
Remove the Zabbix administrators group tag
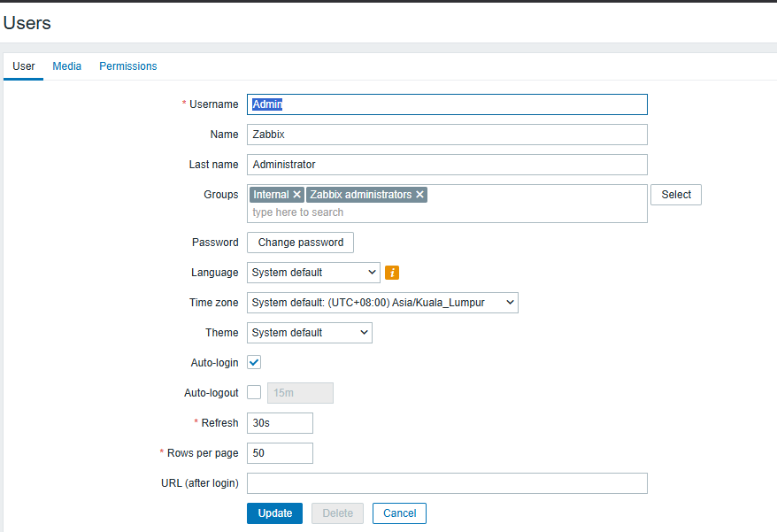pos(419,195)
